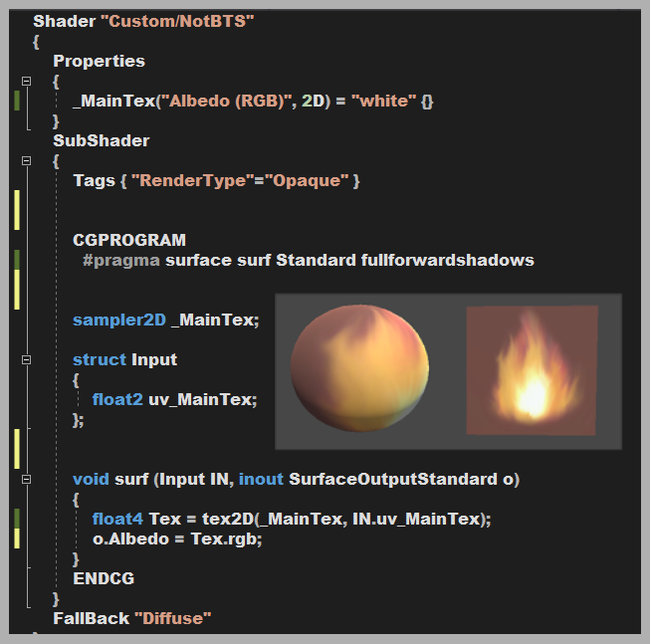Click the sphere preview thumbnail
Image resolution: width=650 pixels, height=644 pixels.
(x=359, y=368)
